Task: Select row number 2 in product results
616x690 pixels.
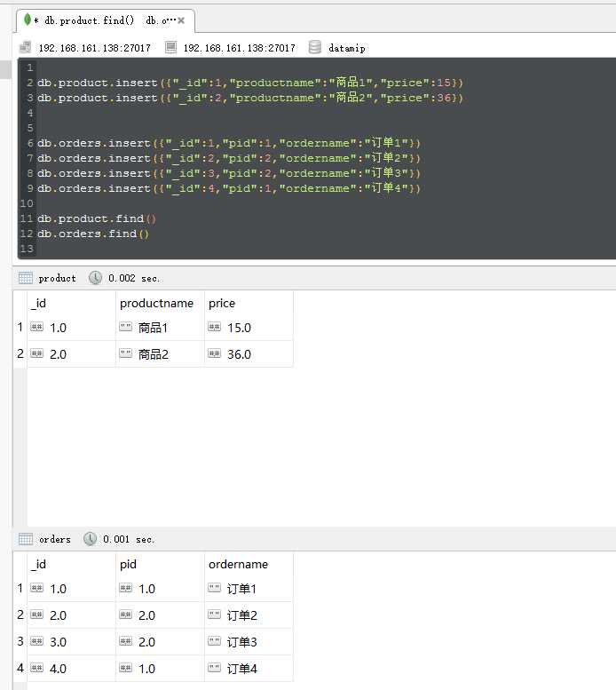Action: pyautogui.click(x=20, y=353)
